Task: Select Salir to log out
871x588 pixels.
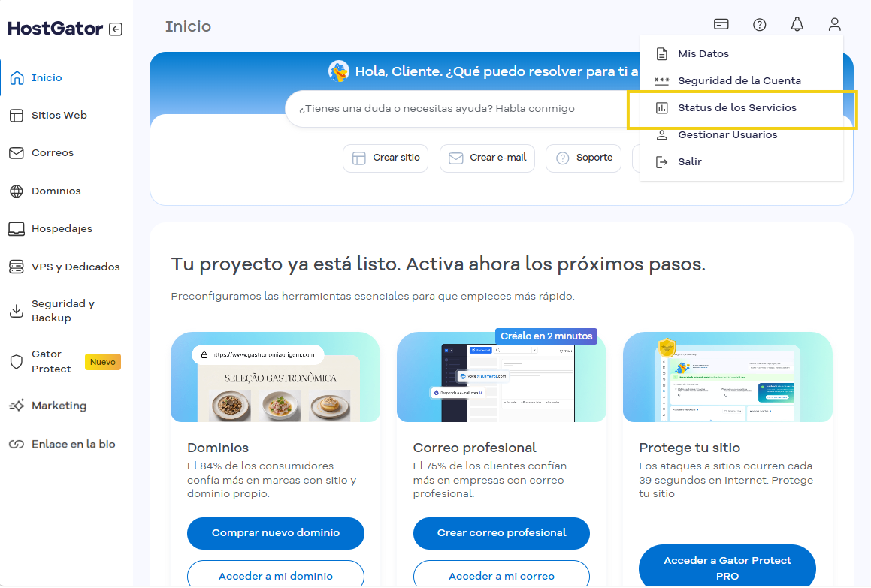Action: click(742, 162)
